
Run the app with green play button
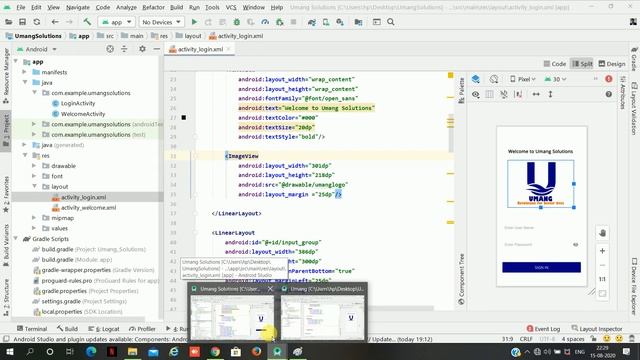point(194,22)
